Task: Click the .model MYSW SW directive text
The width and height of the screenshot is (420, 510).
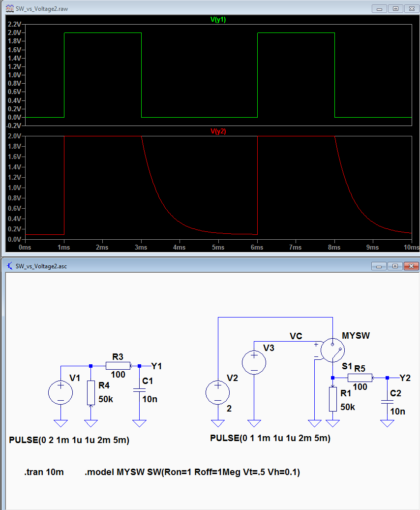Action: point(192,472)
